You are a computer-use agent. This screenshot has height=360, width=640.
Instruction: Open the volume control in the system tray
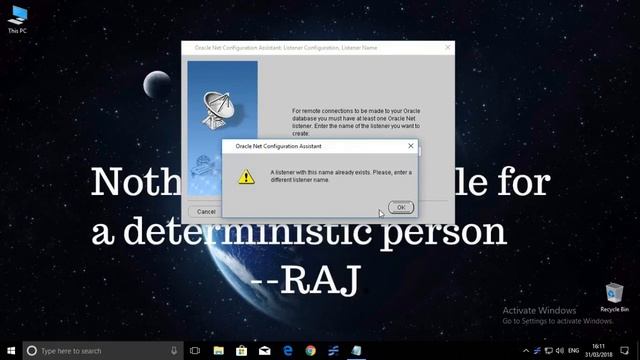point(560,351)
